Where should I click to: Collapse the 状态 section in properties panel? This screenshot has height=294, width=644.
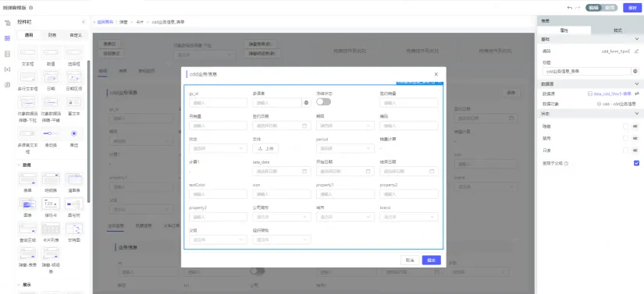[x=637, y=114]
